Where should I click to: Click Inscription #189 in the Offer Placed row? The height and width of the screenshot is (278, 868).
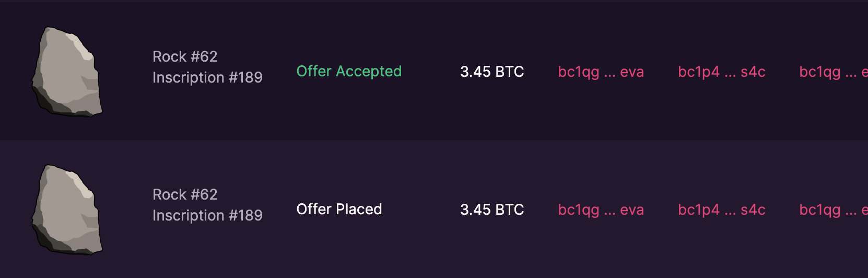click(207, 215)
